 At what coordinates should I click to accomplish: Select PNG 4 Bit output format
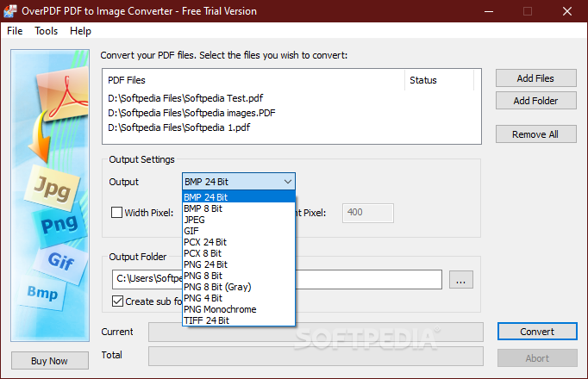(239, 298)
